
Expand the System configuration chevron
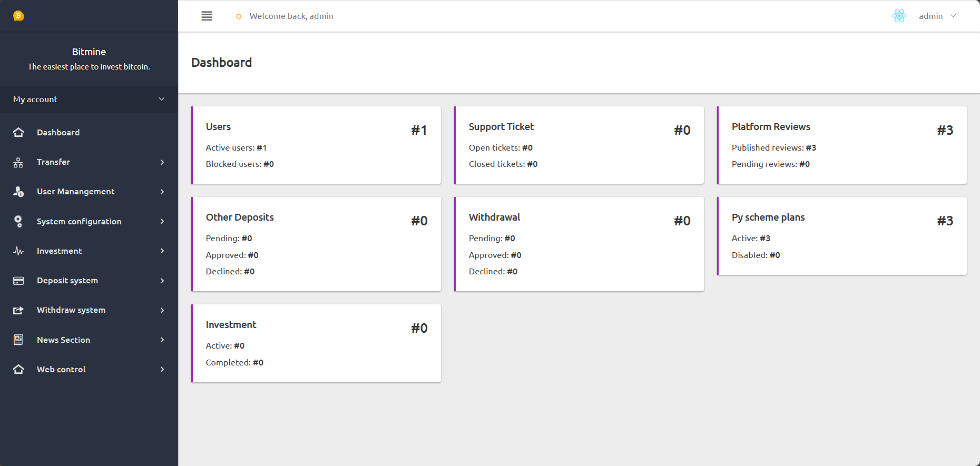click(162, 221)
